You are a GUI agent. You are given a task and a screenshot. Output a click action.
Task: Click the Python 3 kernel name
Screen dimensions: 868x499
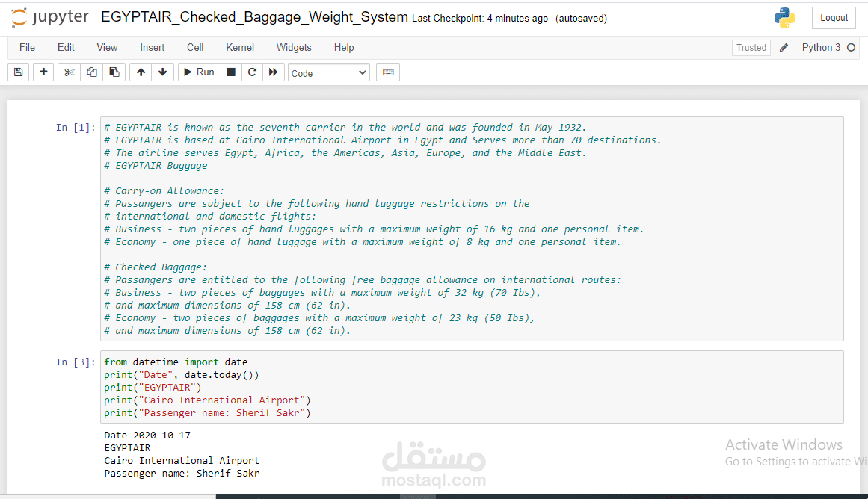(821, 48)
